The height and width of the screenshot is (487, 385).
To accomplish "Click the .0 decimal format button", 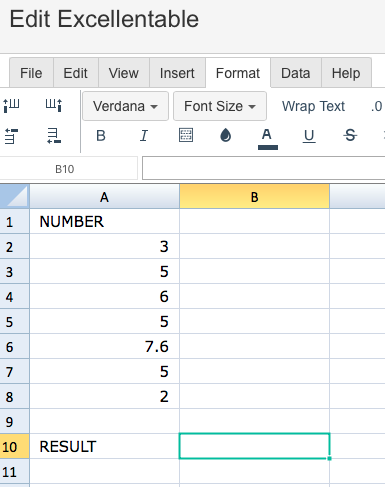I will [x=377, y=107].
